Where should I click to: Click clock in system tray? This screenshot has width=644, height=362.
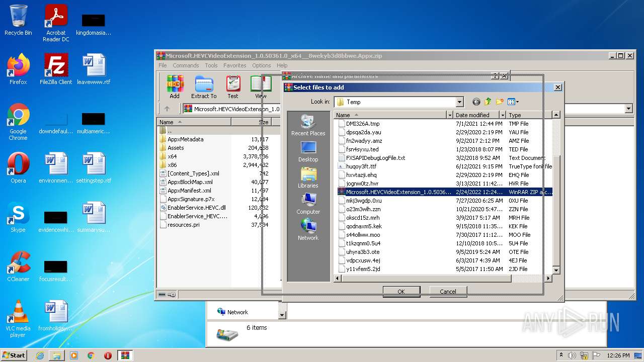(618, 355)
